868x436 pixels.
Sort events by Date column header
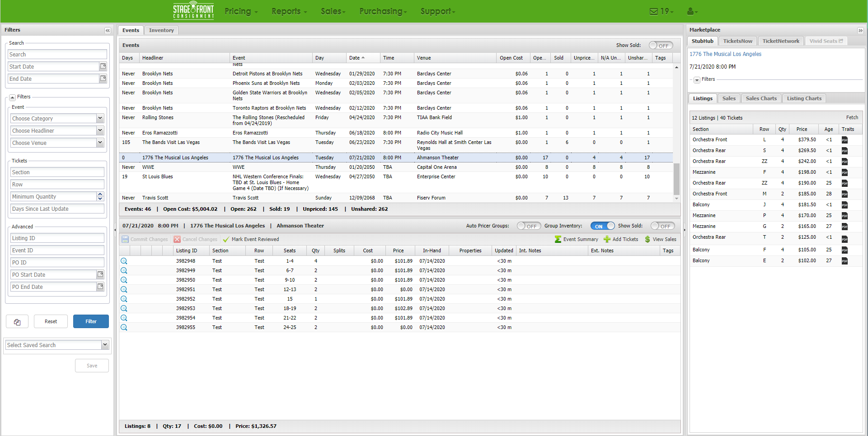pos(362,58)
